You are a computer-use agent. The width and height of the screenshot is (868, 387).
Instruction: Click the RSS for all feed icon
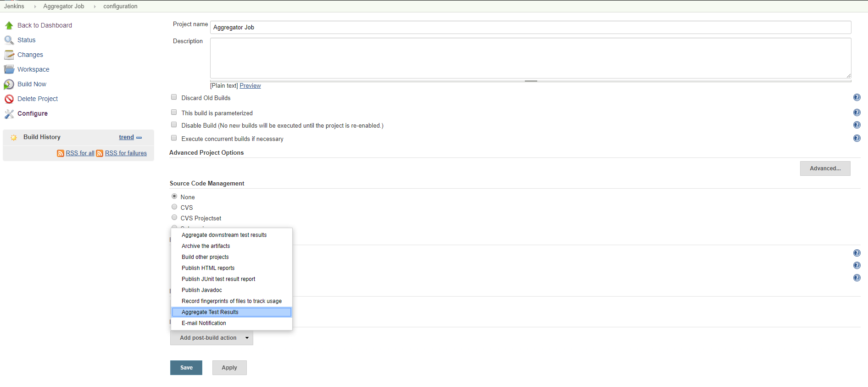tap(61, 153)
